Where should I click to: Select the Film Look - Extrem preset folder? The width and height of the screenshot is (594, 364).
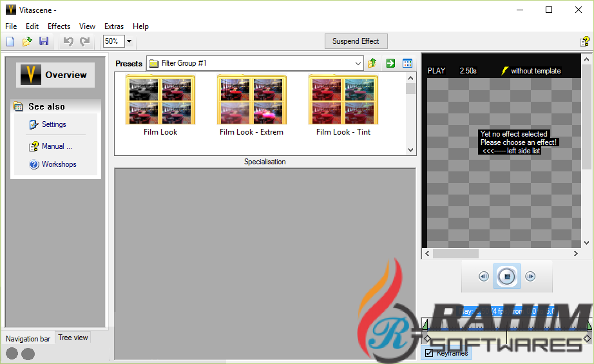click(251, 106)
